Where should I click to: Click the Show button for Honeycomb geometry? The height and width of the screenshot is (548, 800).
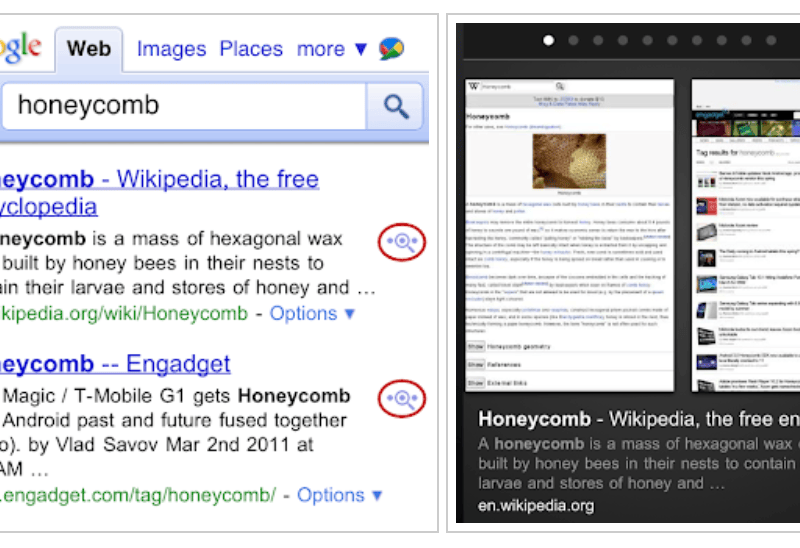[476, 347]
